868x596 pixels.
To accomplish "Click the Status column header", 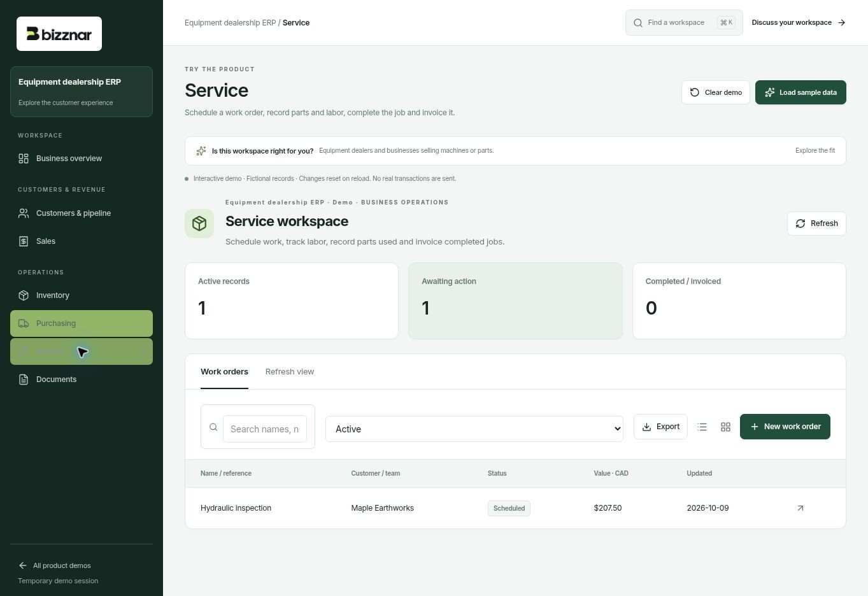I will click(x=497, y=474).
